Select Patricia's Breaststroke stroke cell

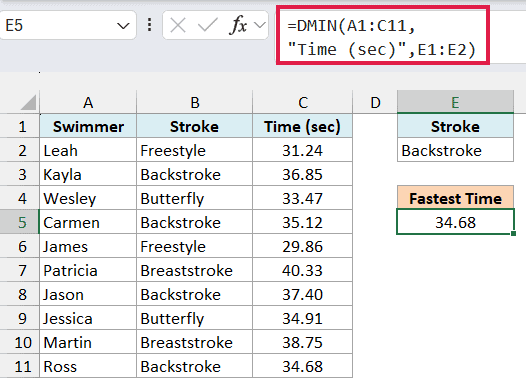(195, 270)
